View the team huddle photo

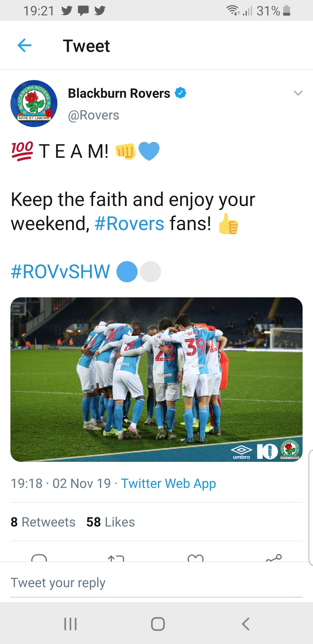156,379
